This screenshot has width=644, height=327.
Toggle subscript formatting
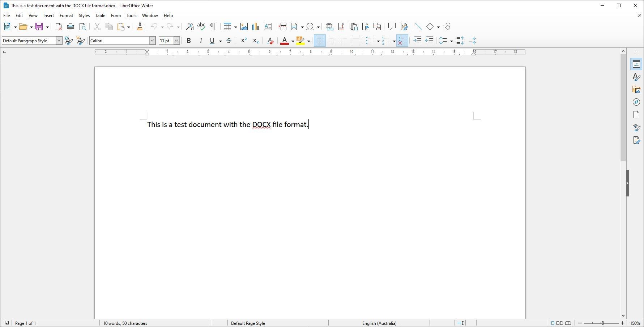point(256,41)
